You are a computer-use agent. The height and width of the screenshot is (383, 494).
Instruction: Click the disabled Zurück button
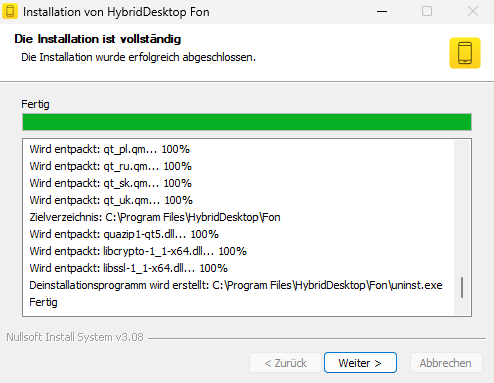click(285, 362)
